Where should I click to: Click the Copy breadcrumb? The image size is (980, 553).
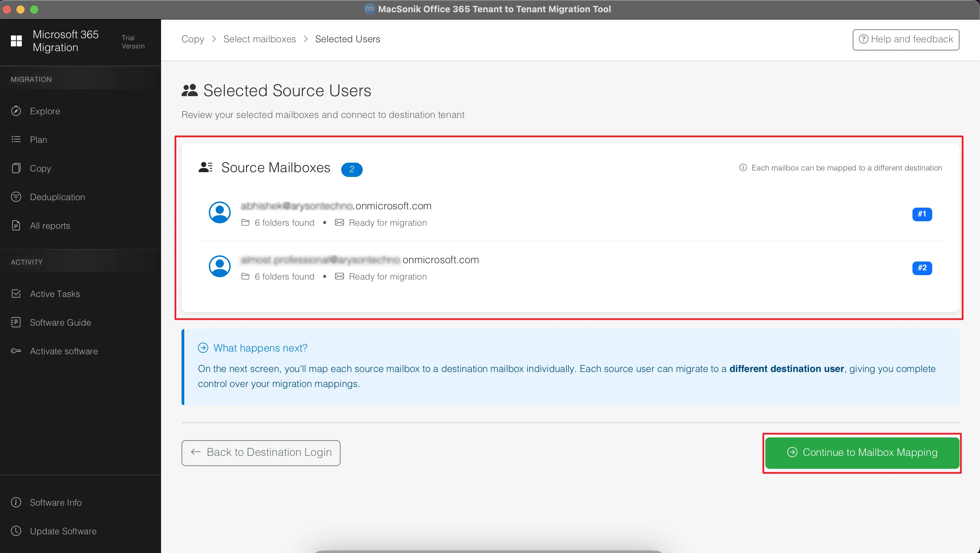pos(192,39)
